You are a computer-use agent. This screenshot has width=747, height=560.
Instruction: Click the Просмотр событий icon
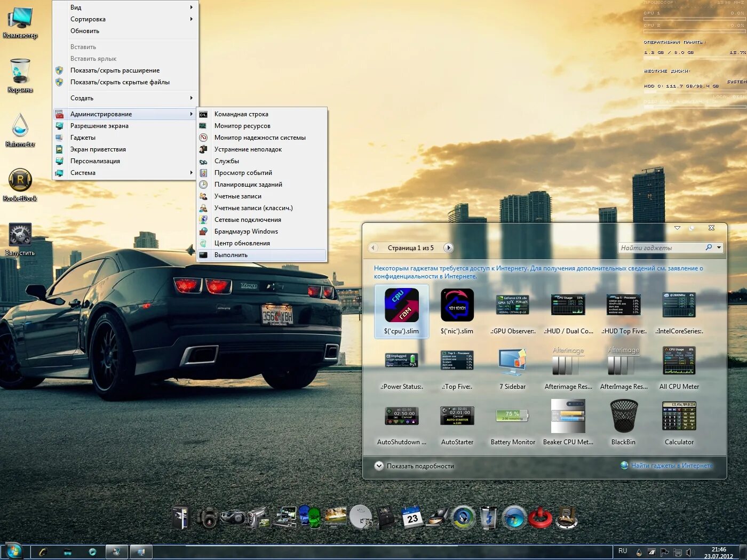tap(203, 173)
